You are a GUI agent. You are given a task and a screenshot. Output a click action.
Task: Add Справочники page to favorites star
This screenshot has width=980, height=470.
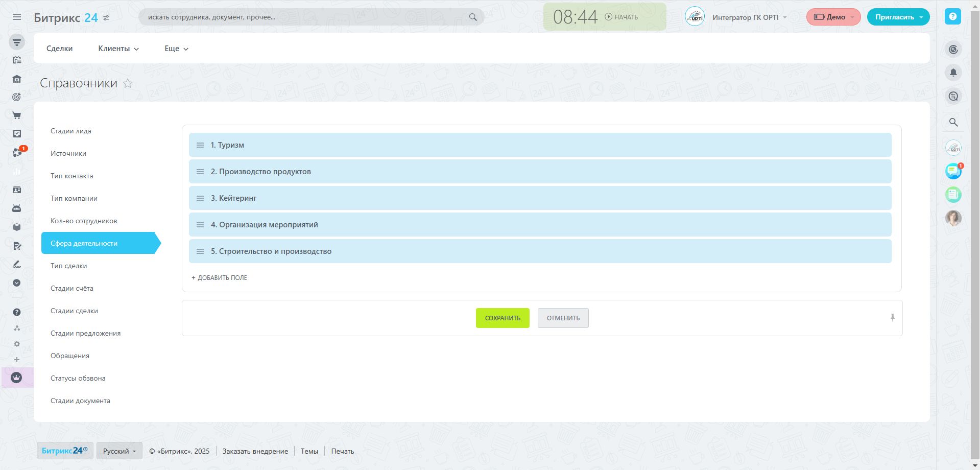click(128, 83)
